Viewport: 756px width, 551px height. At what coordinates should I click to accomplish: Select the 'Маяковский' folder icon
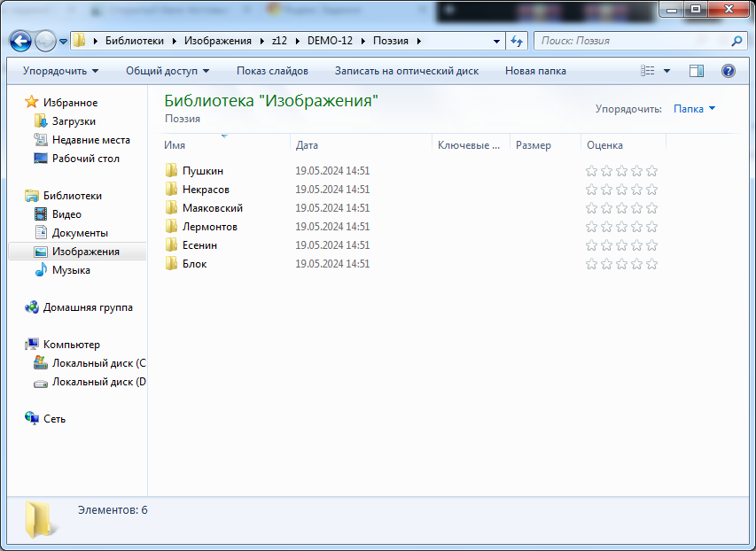coord(171,208)
